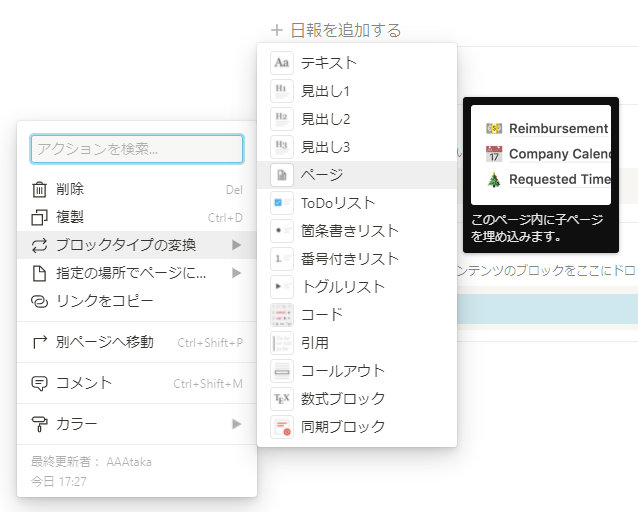The width and height of the screenshot is (638, 512).
Task: Convert block to ページ
Action: point(357,175)
